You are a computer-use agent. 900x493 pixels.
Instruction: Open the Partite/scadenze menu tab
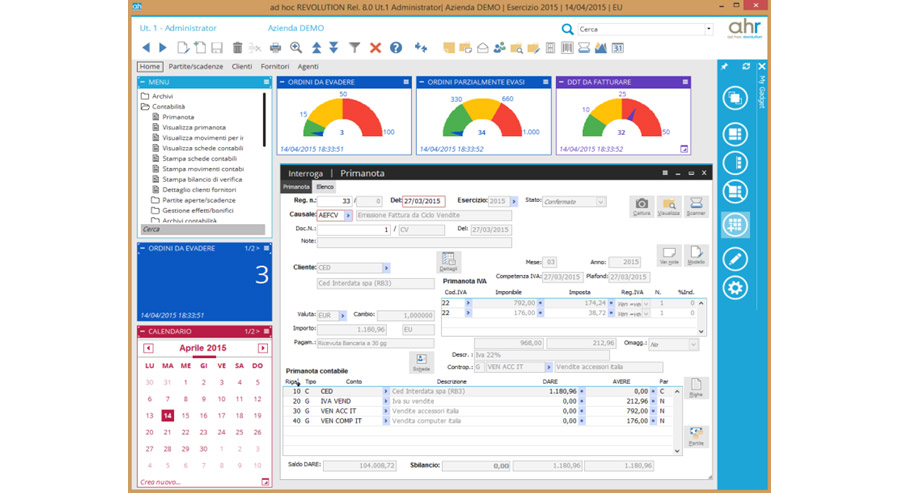pyautogui.click(x=196, y=66)
